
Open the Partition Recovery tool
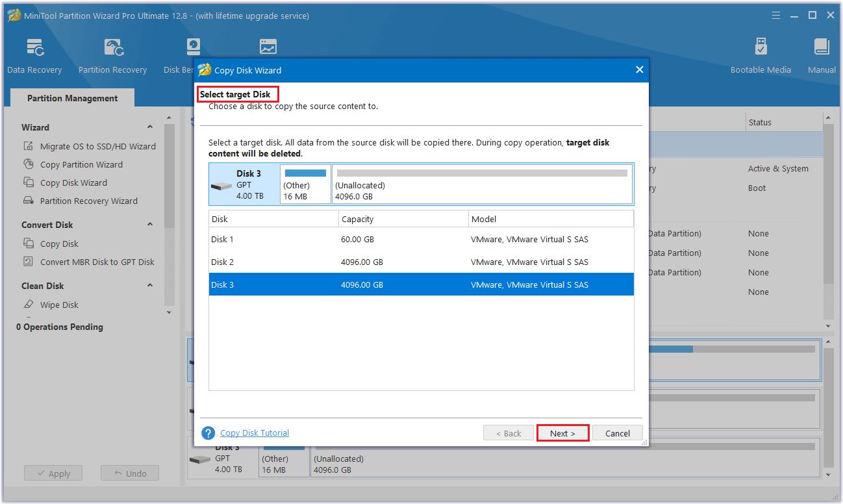(112, 56)
